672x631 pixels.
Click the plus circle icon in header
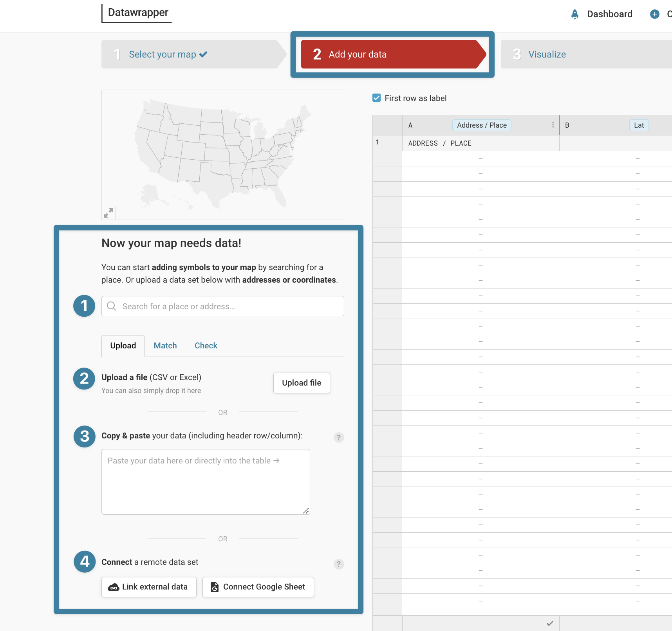(x=655, y=14)
